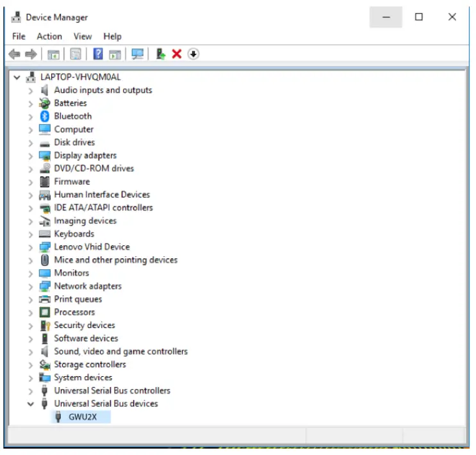Image resolution: width=476 pixels, height=455 pixels.
Task: Click the Action Pane toolbar icon
Action: [x=115, y=54]
